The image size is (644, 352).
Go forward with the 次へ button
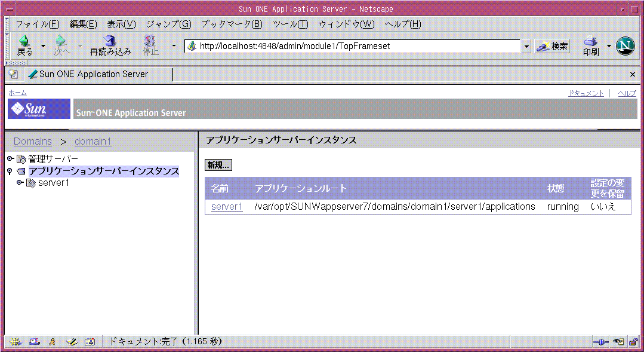coord(62,45)
